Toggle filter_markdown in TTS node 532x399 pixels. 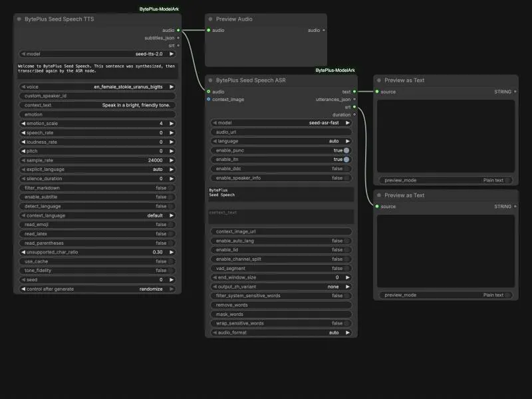[170, 188]
